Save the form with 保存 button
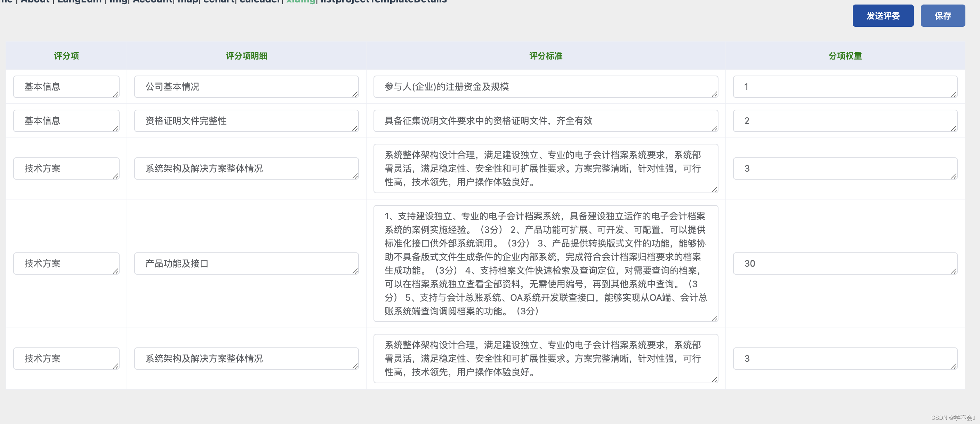The width and height of the screenshot is (980, 424). tap(942, 16)
